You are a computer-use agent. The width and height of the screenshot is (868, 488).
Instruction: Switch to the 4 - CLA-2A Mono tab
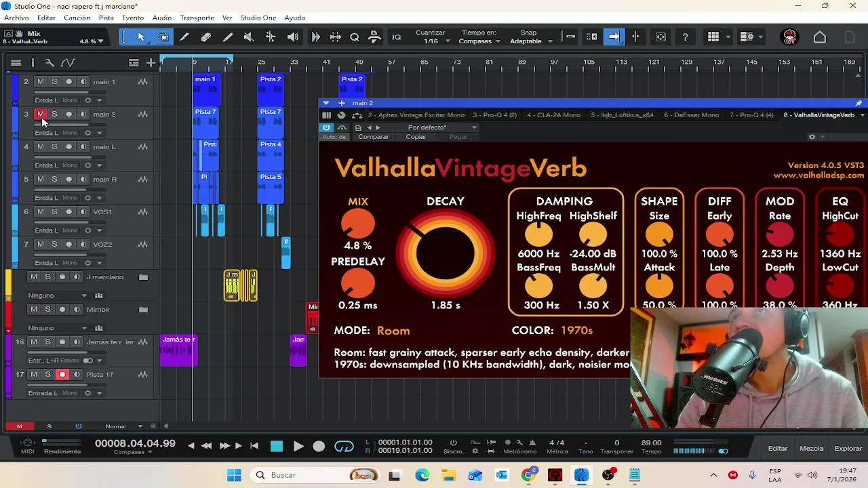pyautogui.click(x=553, y=115)
